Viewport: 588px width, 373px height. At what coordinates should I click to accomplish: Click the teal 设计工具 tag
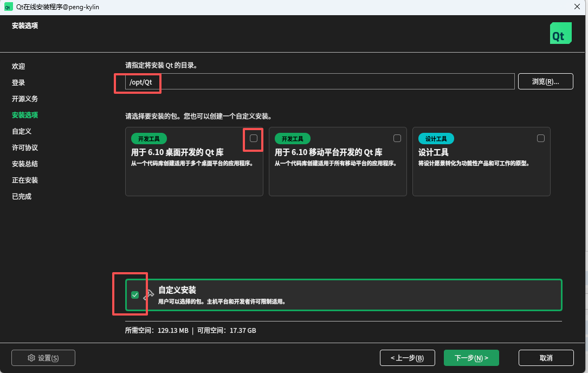coord(436,139)
